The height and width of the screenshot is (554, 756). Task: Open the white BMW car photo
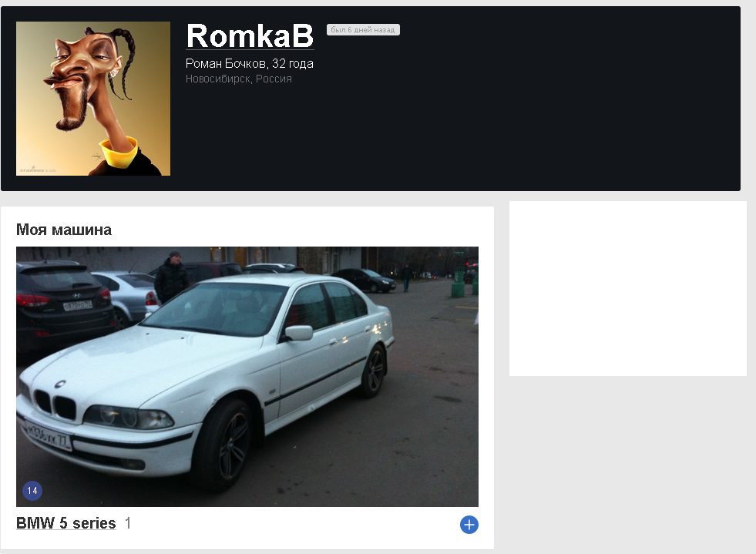pyautogui.click(x=247, y=377)
